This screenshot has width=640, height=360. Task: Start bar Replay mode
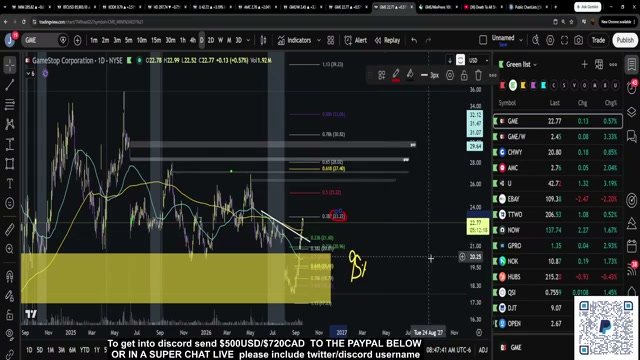tap(387, 40)
